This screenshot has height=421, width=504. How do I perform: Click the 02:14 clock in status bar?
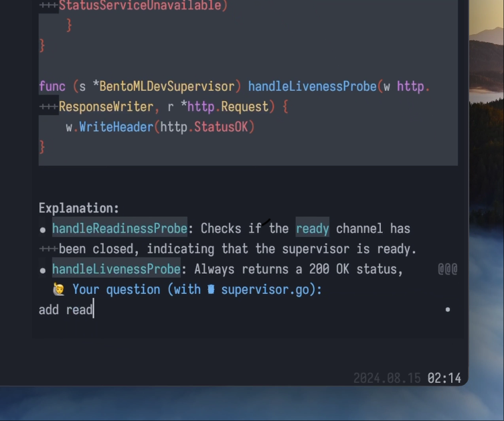(444, 378)
